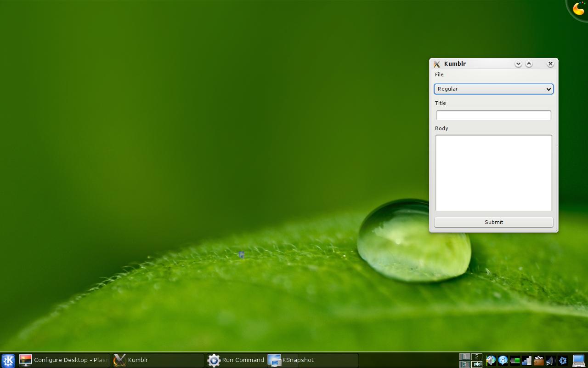Open the Run Command taskbar entry
This screenshot has height=368, width=588.
coord(236,360)
